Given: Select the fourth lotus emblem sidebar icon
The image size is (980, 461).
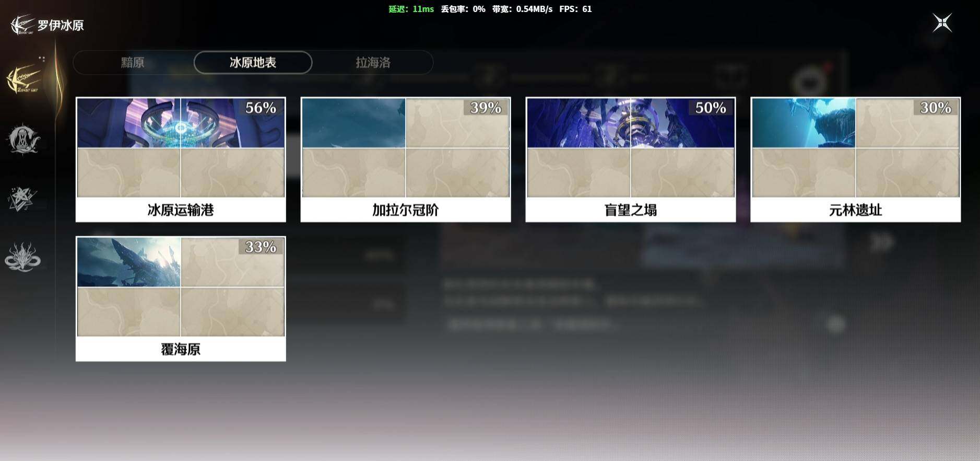Looking at the screenshot, I should click(x=22, y=257).
